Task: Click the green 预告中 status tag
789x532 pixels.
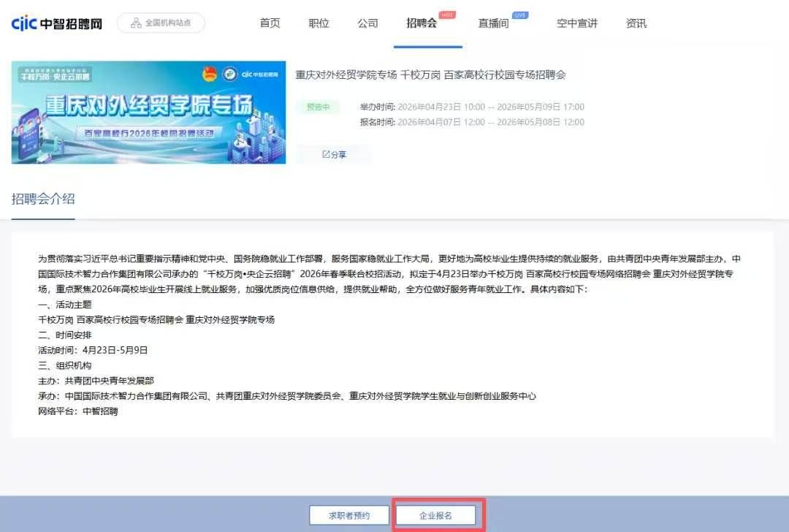Action: click(318, 107)
